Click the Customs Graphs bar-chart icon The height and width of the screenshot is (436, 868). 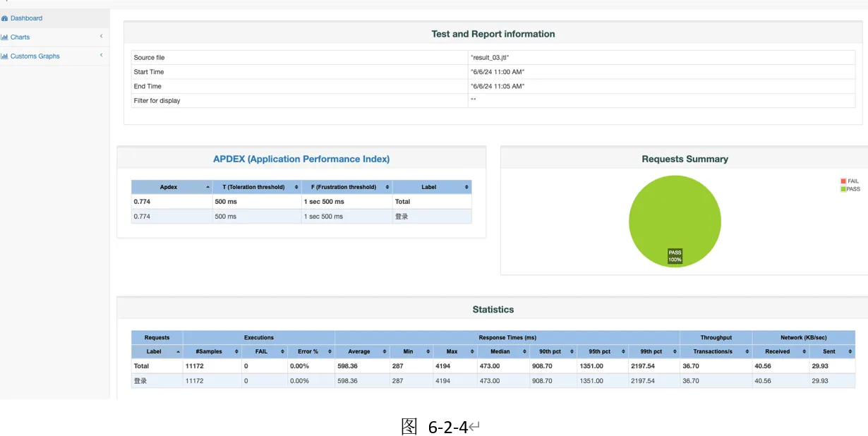[x=4, y=56]
